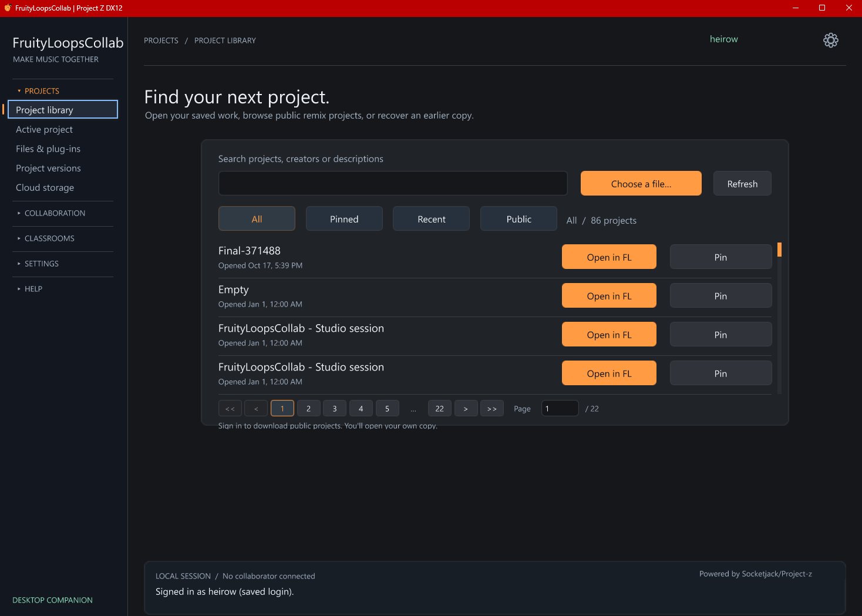This screenshot has width=862, height=616.
Task: Focus the project search field
Action: point(393,183)
